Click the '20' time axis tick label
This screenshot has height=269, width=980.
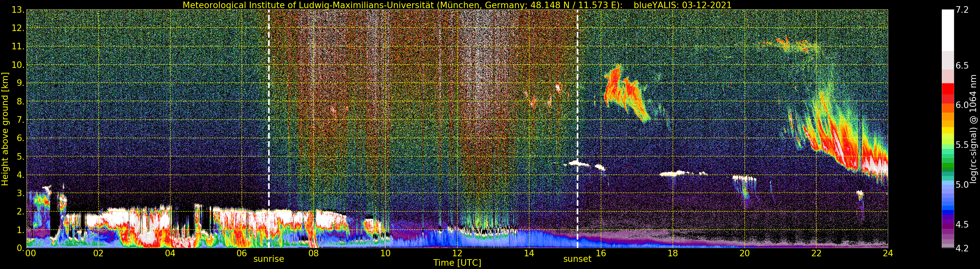(x=745, y=253)
